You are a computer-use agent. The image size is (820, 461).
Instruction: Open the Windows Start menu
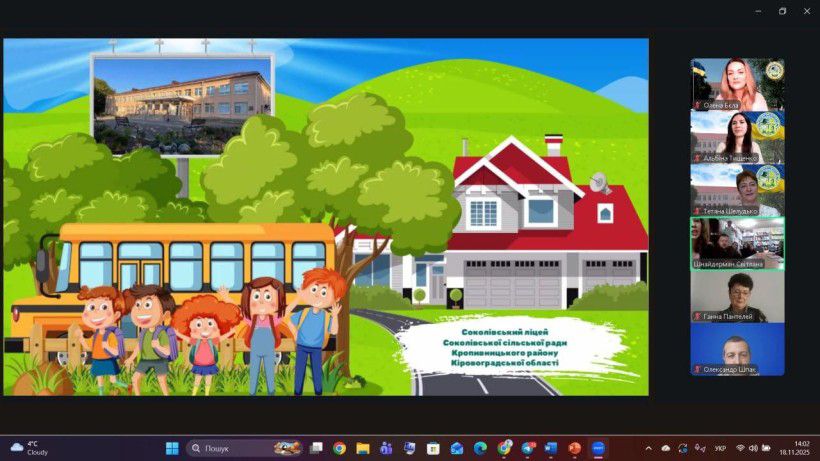click(171, 448)
